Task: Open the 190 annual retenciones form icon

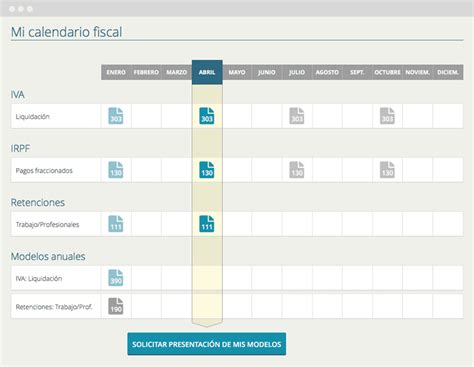Action: coord(116,306)
